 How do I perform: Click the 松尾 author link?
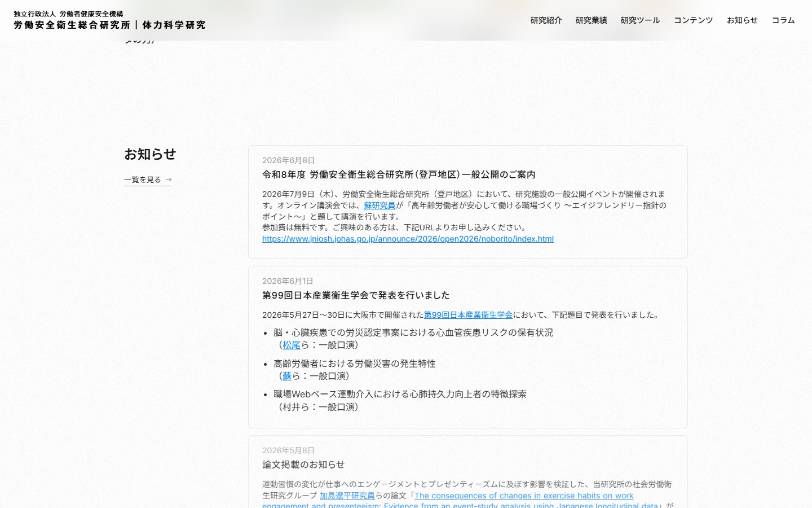(x=292, y=345)
